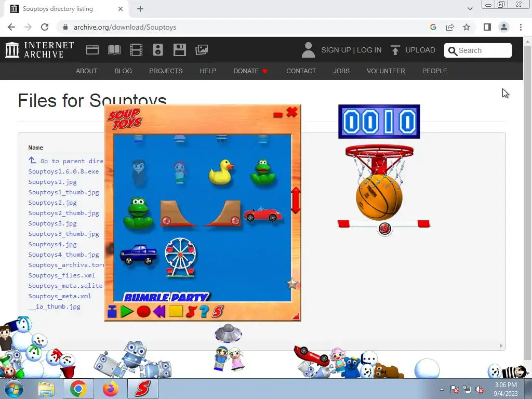This screenshot has width=532, height=399.
Task: Open Souptoys_meta.xml link
Action: [x=60, y=296]
